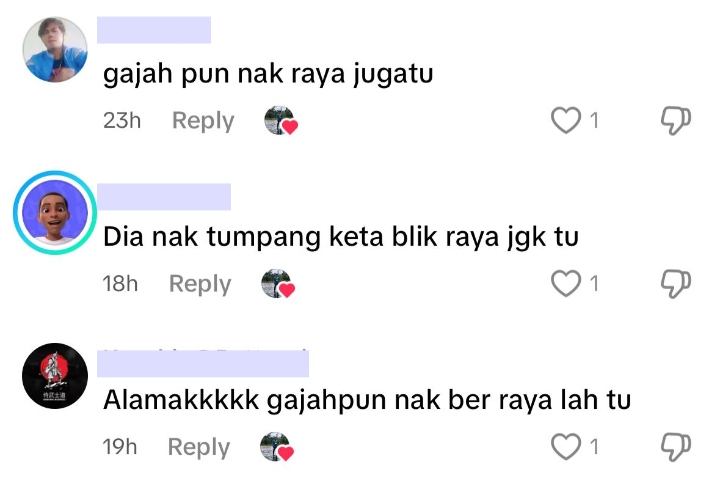Viewport: 720px width, 478px height.
Task: Open the black samurai logo avatar
Action: click(x=55, y=376)
